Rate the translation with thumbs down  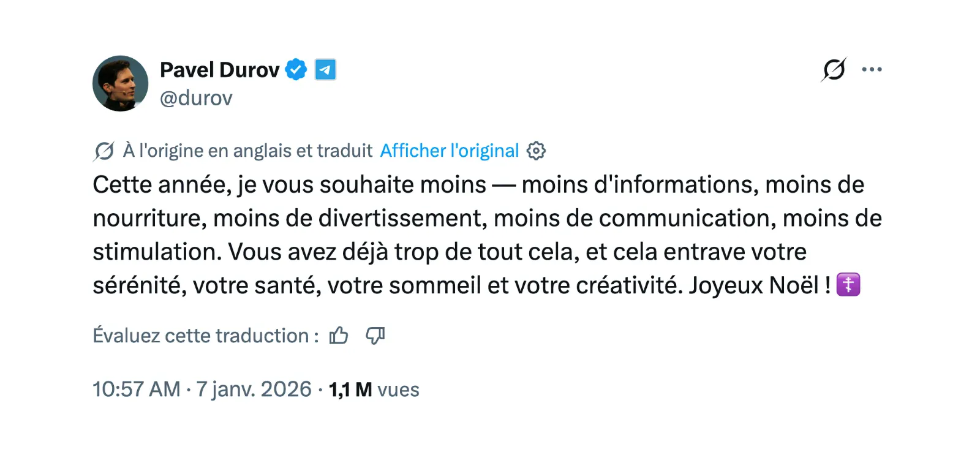[x=375, y=336]
